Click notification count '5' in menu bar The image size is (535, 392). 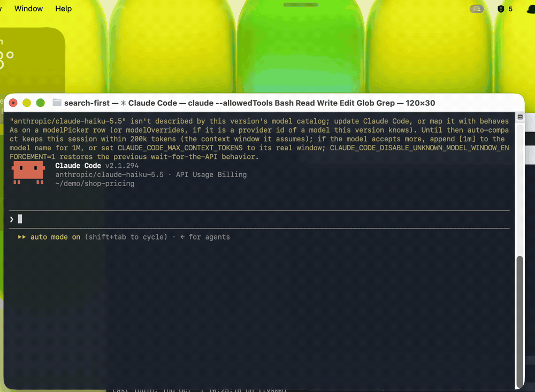point(510,9)
